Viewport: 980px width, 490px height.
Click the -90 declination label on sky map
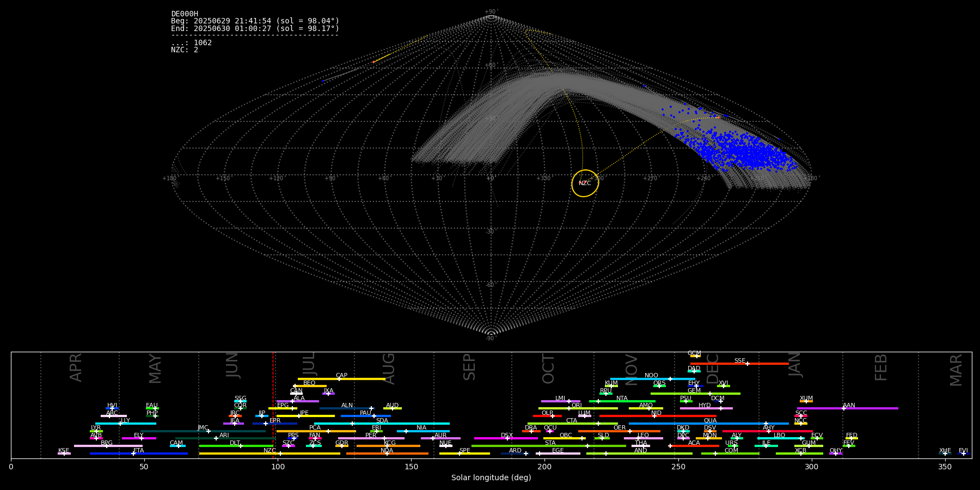point(491,338)
